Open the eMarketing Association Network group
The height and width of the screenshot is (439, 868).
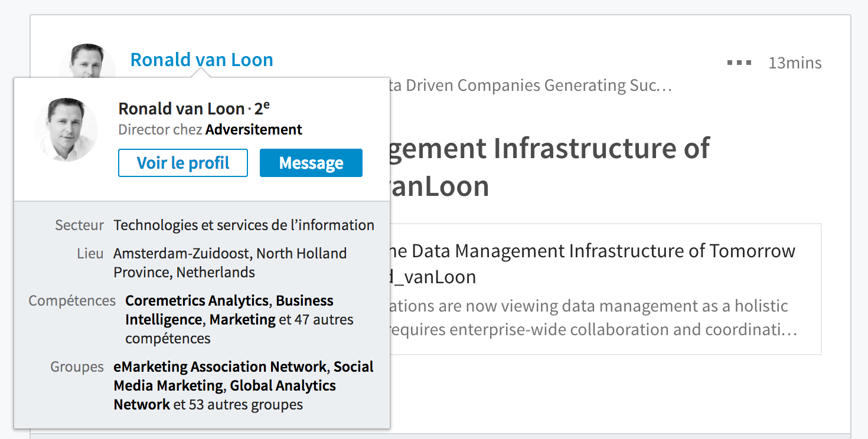click(x=220, y=366)
